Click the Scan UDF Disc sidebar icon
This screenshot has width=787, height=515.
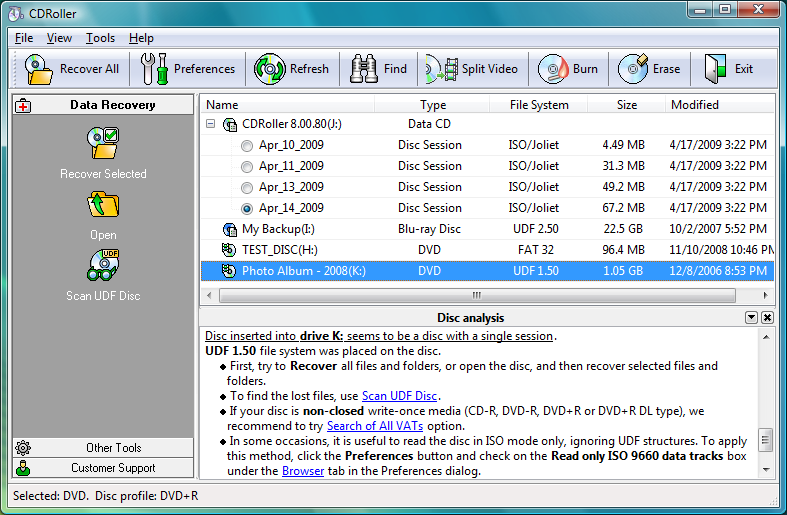coord(103,265)
